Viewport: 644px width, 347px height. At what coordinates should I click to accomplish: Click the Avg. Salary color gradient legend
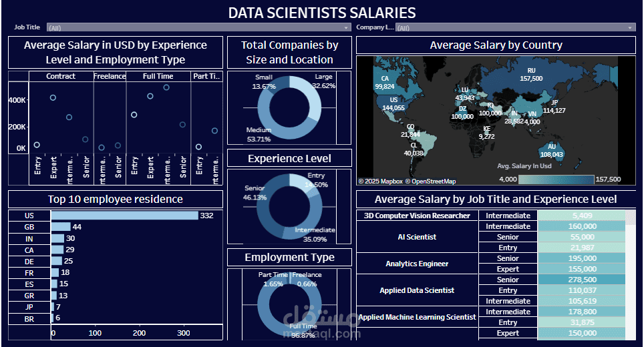pos(556,180)
